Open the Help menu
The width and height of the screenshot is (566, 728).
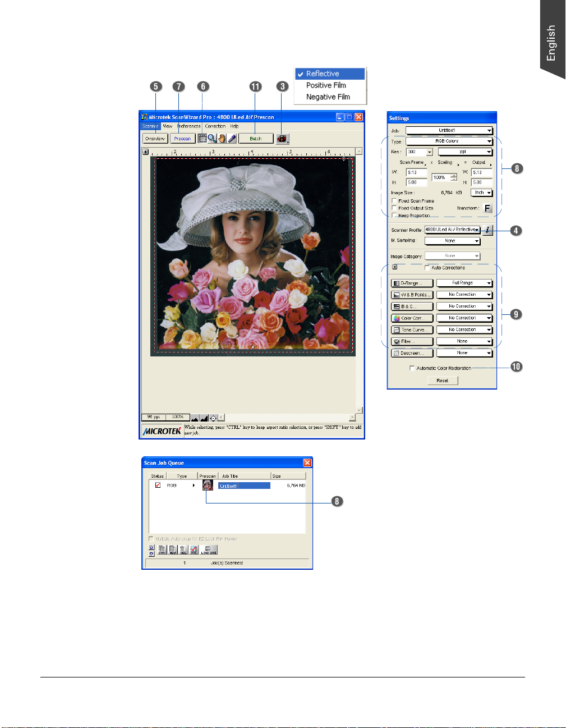coord(234,126)
